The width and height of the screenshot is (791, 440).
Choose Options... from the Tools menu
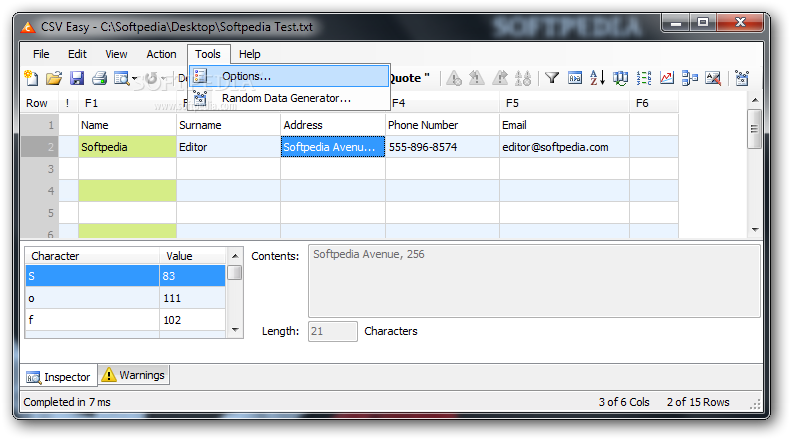289,76
